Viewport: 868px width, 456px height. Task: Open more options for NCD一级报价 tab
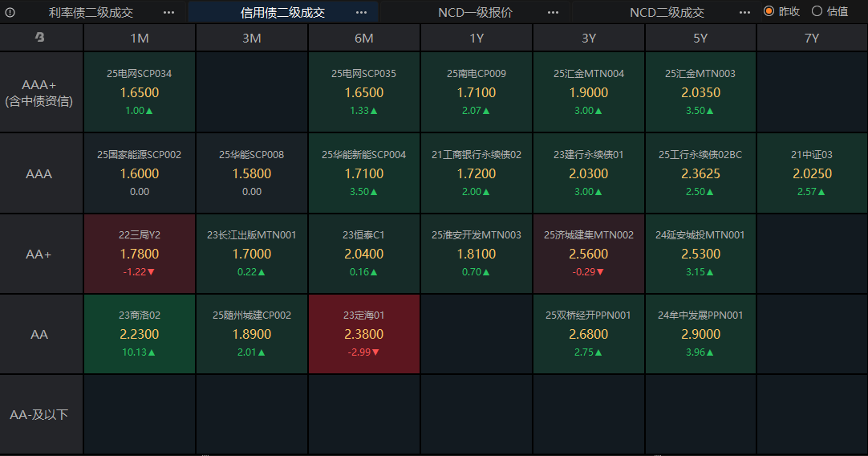pos(553,12)
